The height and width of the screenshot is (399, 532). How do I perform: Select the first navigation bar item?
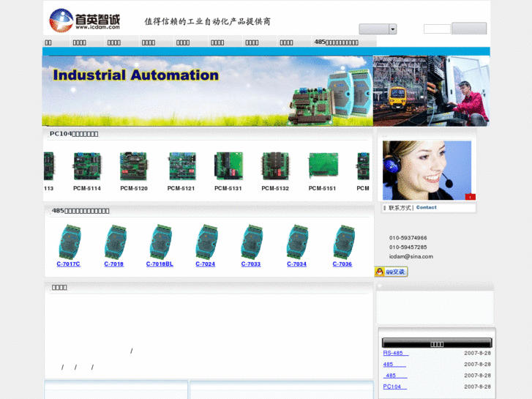pos(48,42)
